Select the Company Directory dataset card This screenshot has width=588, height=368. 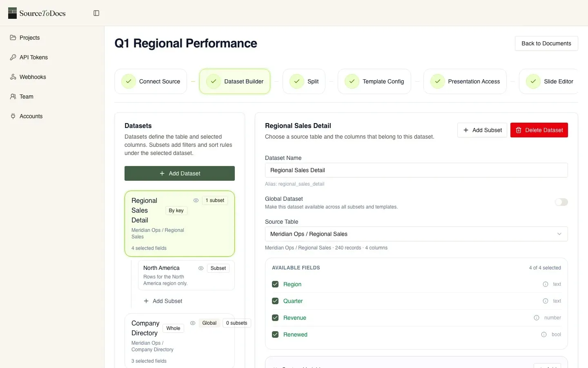tap(180, 341)
